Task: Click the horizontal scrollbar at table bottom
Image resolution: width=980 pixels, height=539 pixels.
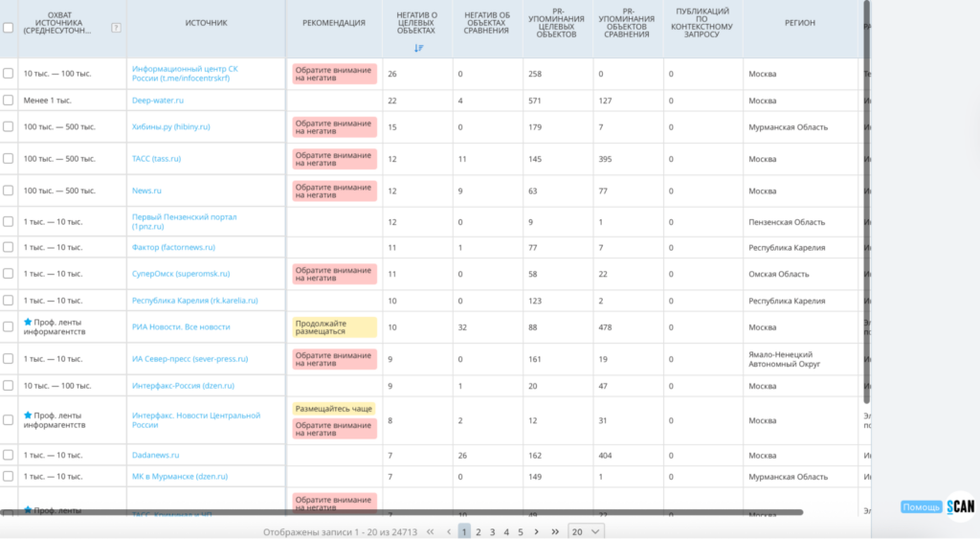Action: point(400,512)
